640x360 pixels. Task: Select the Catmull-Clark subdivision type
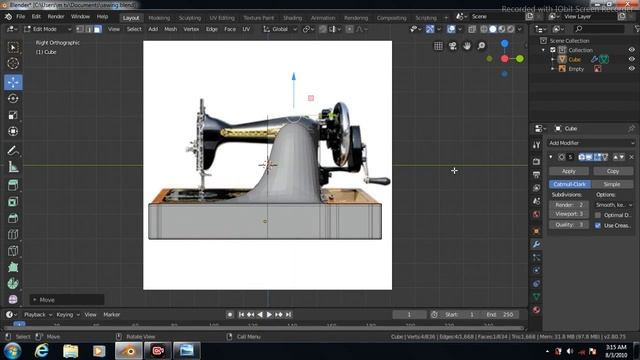coord(569,184)
